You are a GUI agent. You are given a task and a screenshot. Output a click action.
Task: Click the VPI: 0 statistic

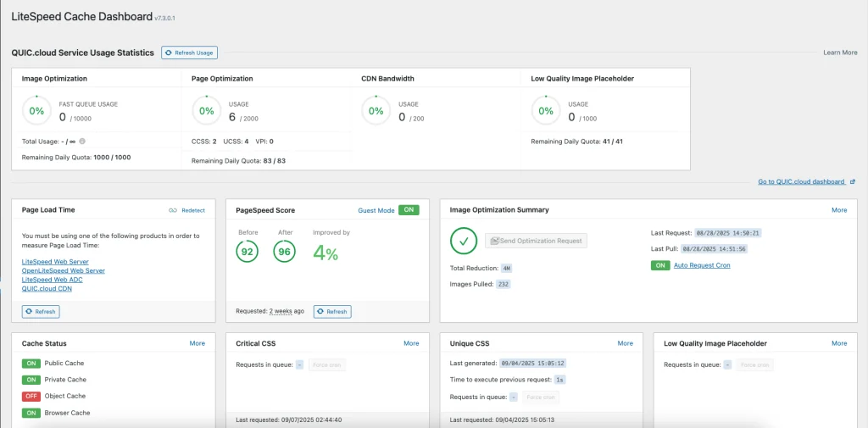coord(264,142)
